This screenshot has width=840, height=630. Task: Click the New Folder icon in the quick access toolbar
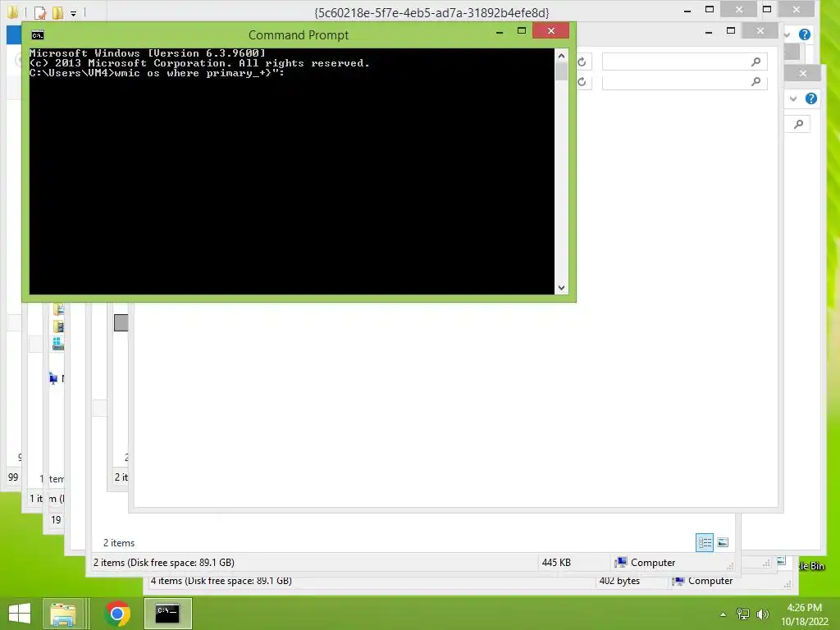[x=57, y=12]
